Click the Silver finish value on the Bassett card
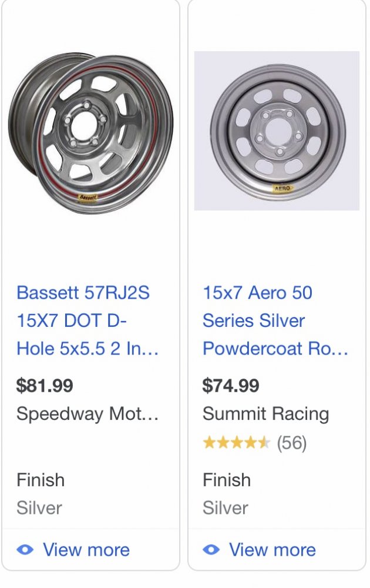 point(39,508)
